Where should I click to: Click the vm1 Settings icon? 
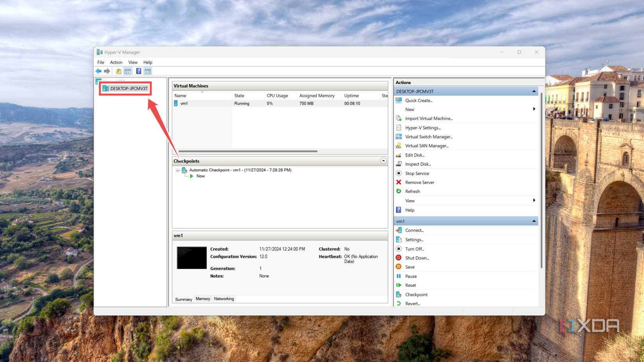point(398,240)
